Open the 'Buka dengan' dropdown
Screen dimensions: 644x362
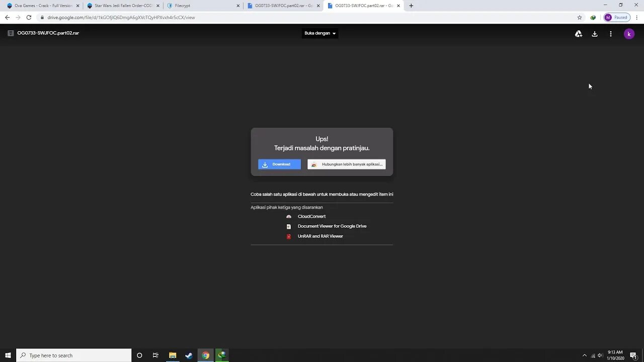pyautogui.click(x=320, y=33)
